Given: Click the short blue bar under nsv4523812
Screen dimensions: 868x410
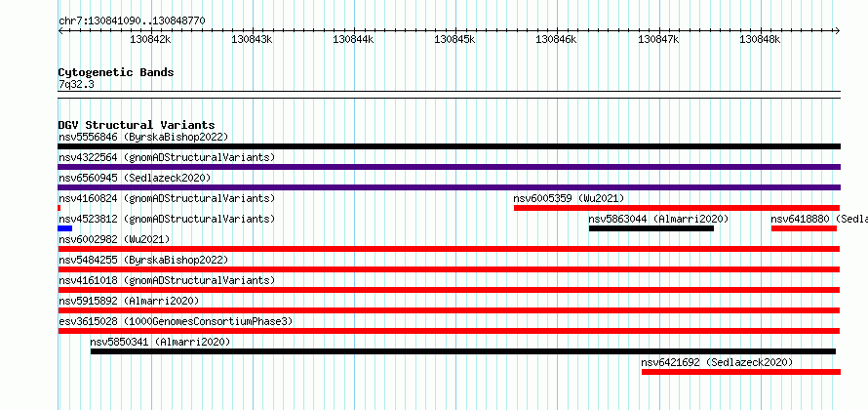Looking at the screenshot, I should coord(64,228).
